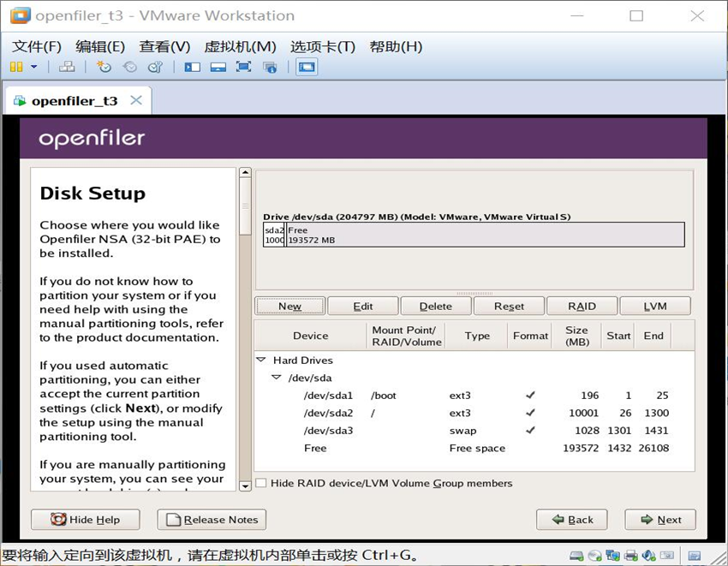Sort by the Size (MB) column header

tap(576, 336)
